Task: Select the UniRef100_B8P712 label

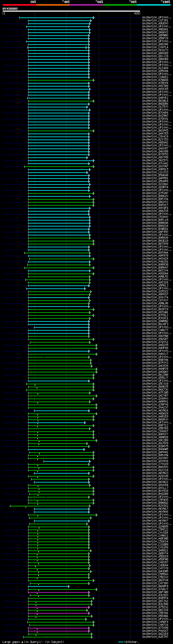Action: coord(155,425)
